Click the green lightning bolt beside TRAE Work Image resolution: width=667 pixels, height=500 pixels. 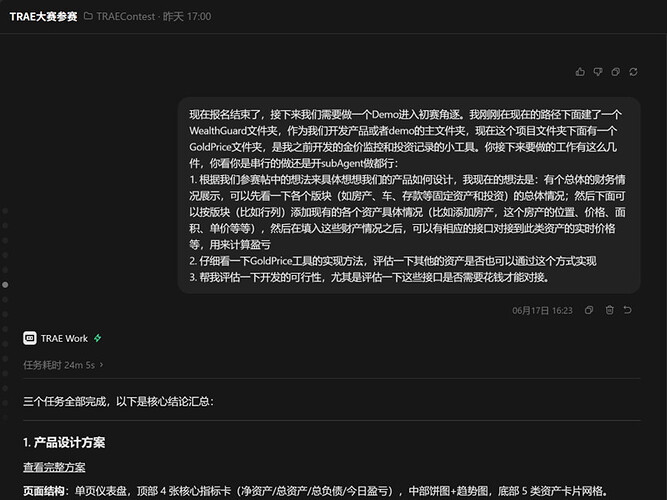(x=98, y=338)
